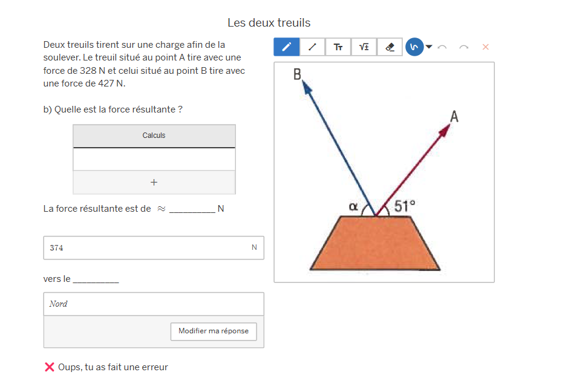Click the 51° angle label
This screenshot has height=392, width=588.
tap(405, 206)
